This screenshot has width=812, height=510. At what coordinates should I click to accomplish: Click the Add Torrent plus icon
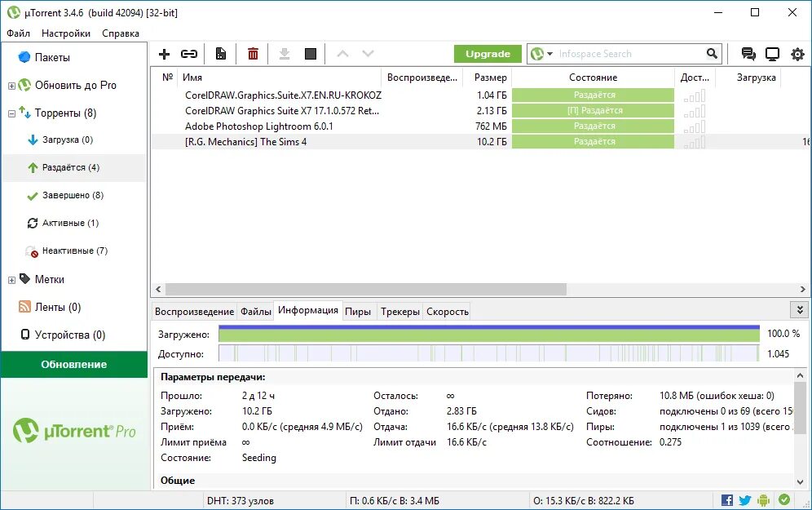(x=164, y=54)
